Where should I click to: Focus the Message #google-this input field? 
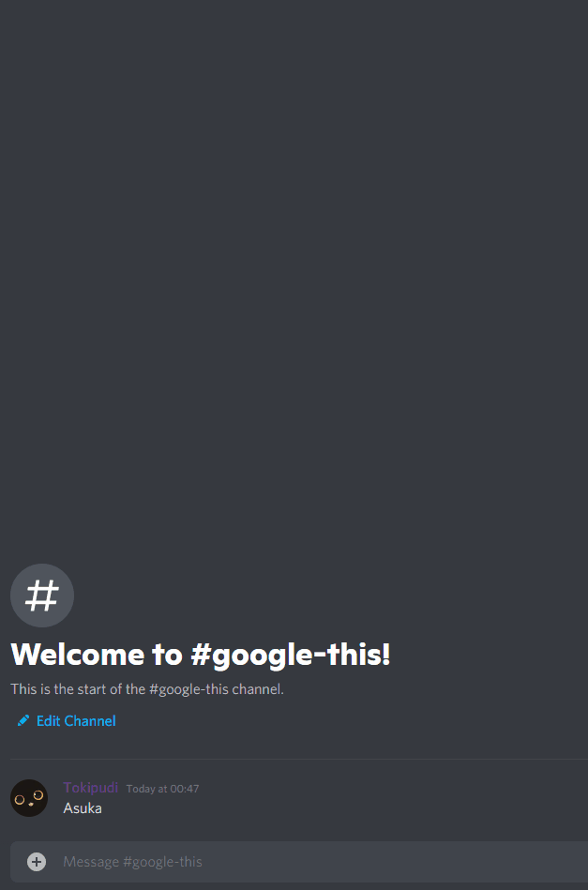pyautogui.click(x=299, y=862)
